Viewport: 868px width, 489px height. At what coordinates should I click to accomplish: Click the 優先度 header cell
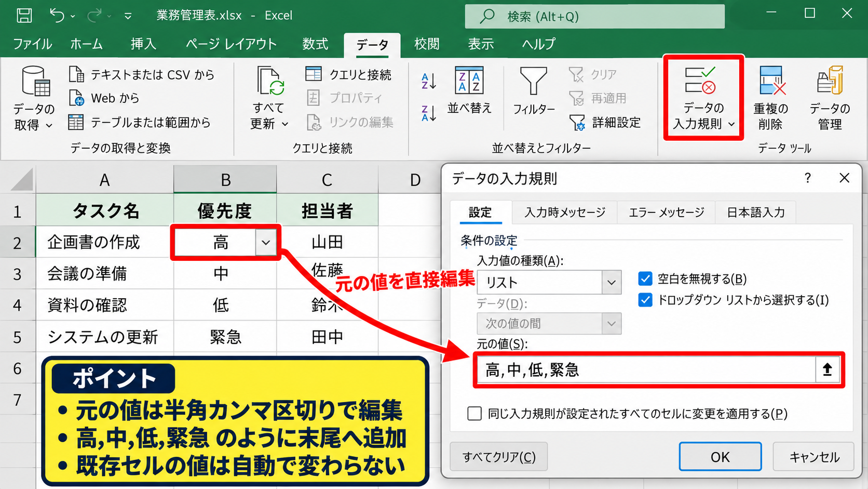click(x=225, y=210)
